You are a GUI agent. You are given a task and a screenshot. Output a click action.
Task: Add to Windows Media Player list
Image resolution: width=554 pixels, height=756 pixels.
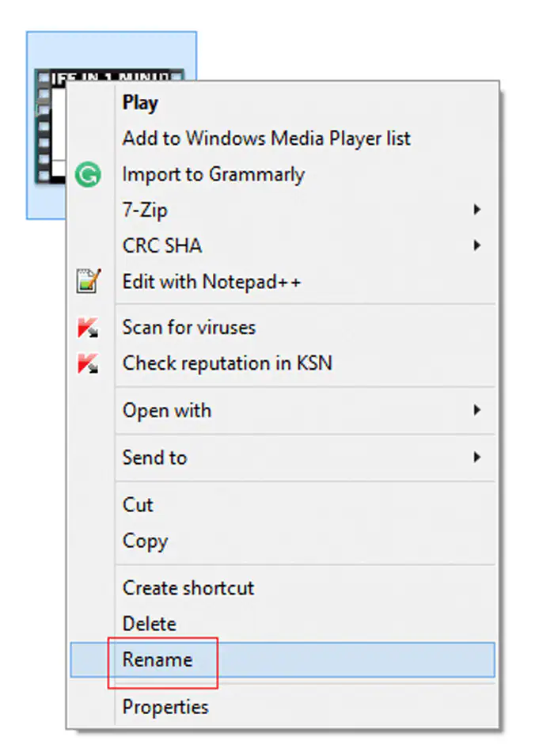tap(266, 139)
